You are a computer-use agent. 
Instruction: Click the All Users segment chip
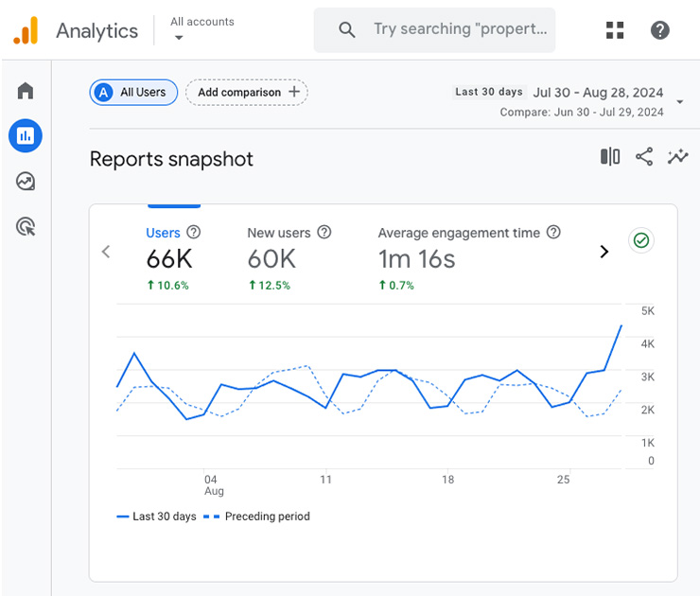pos(133,92)
